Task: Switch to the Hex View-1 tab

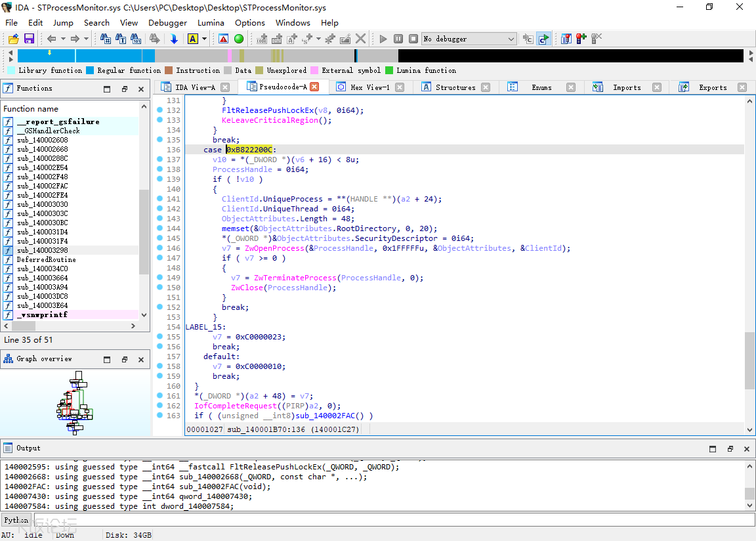Action: click(x=369, y=87)
